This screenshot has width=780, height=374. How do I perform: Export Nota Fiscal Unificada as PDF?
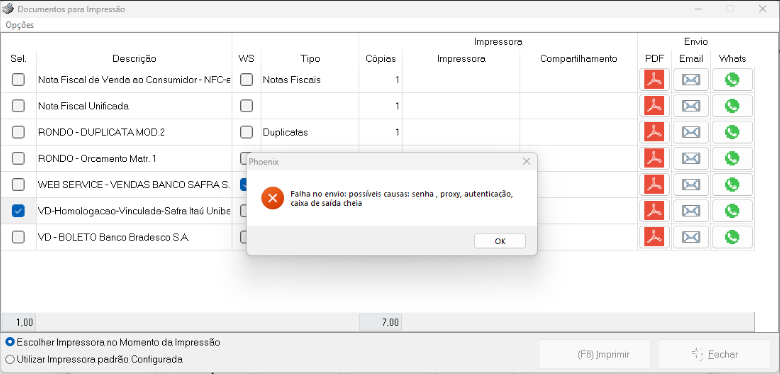coord(654,106)
